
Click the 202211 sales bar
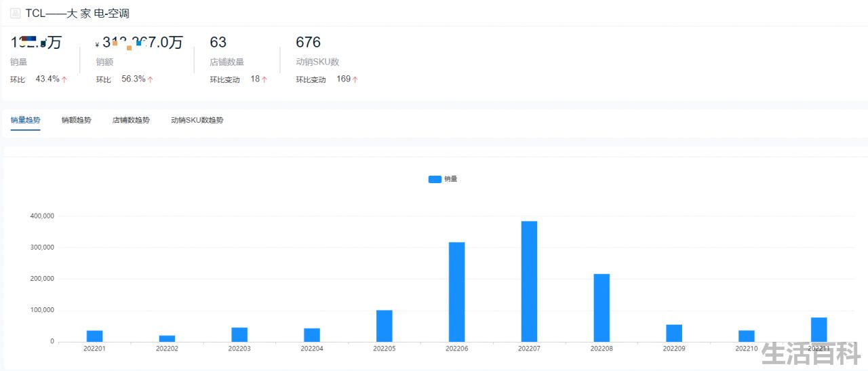[x=819, y=330]
